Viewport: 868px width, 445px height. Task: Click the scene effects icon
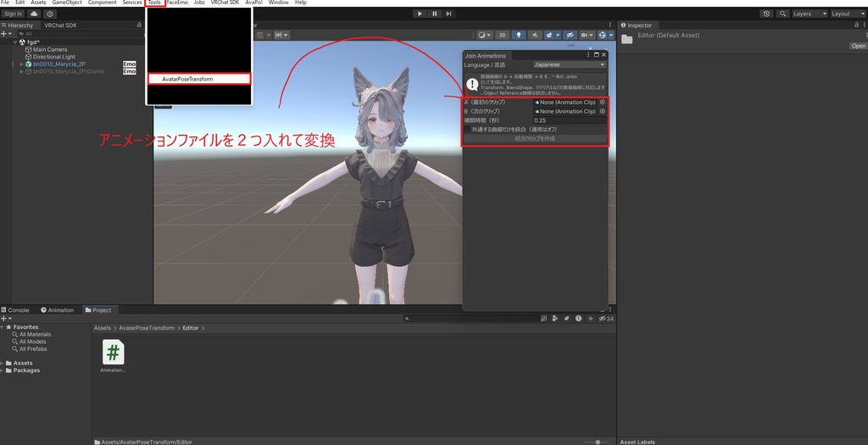pyautogui.click(x=549, y=35)
